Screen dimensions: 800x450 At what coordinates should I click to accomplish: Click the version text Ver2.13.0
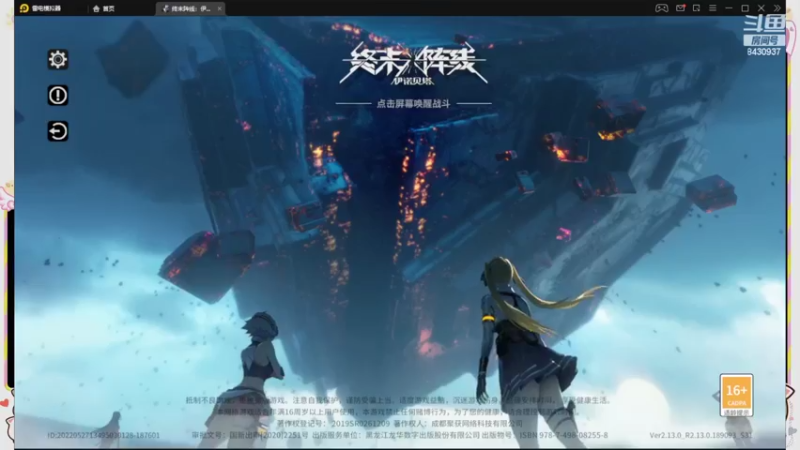click(x=701, y=435)
